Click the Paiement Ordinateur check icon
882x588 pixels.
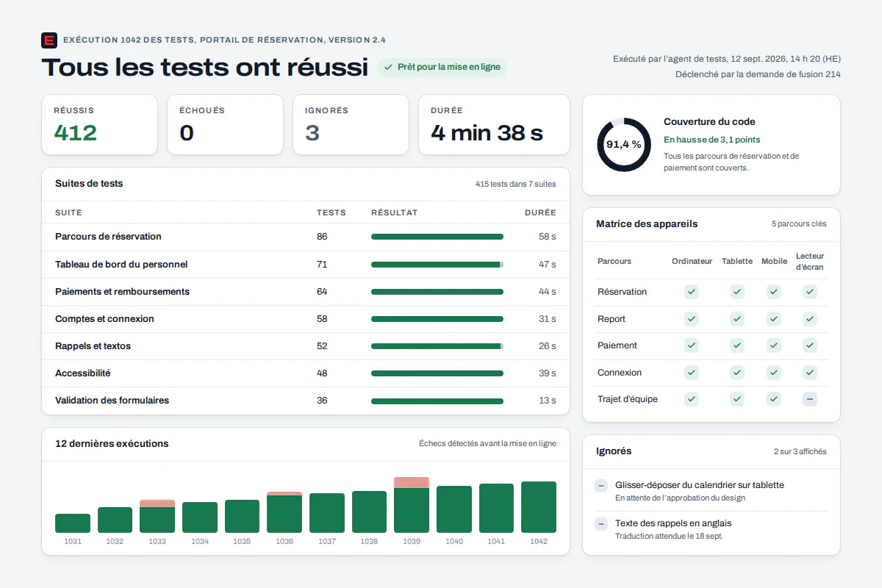[x=692, y=345]
